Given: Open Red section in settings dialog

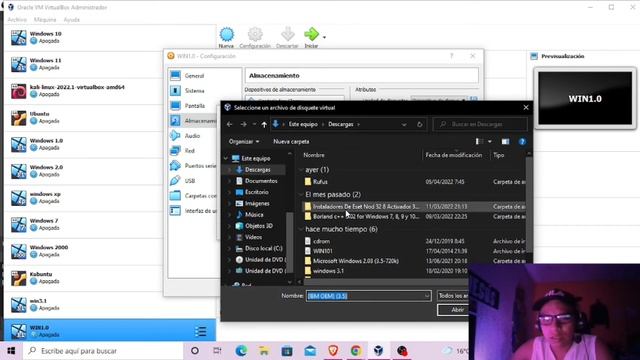Looking at the screenshot, I should click(190, 151).
